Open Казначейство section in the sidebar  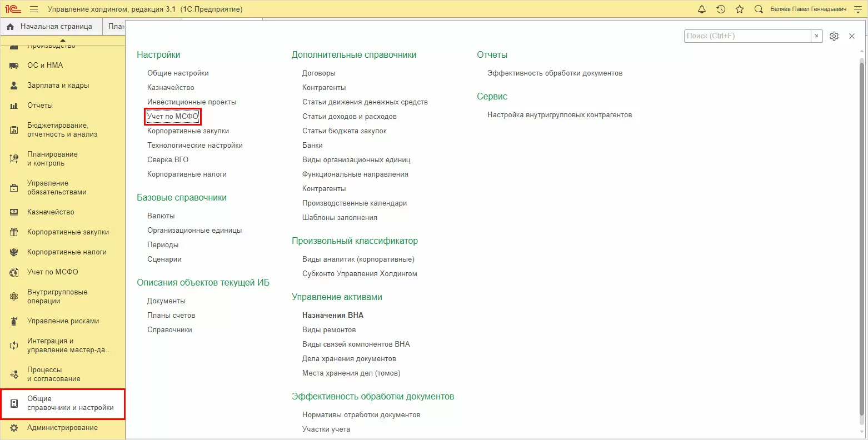click(x=63, y=212)
